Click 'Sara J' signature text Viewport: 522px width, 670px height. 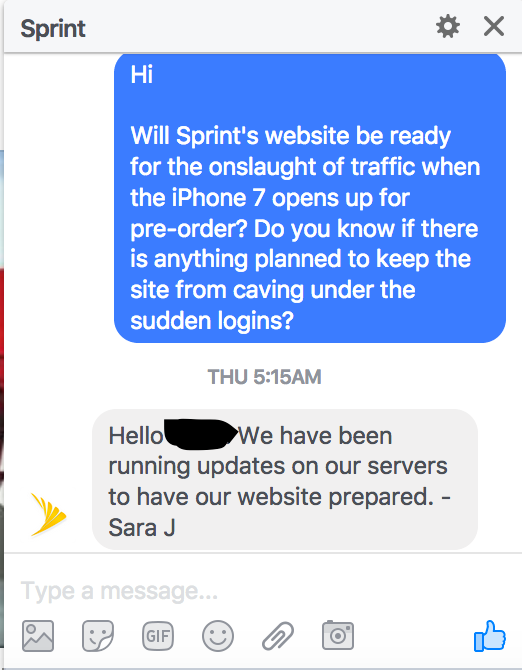[142, 527]
